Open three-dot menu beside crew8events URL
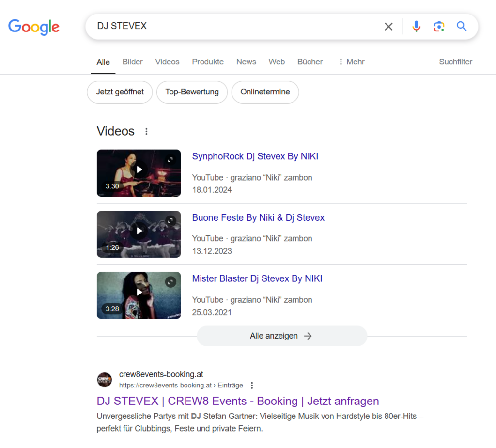This screenshot has height=448, width=496. [x=251, y=386]
